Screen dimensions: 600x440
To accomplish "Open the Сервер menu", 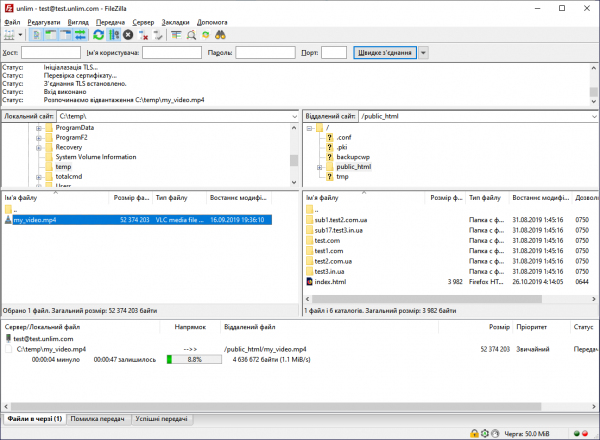I will 144,21.
